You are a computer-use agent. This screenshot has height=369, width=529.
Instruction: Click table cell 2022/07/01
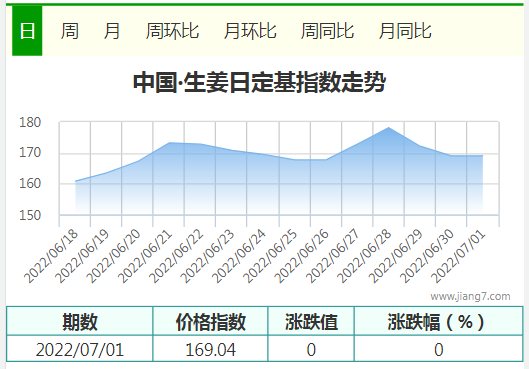click(x=80, y=349)
